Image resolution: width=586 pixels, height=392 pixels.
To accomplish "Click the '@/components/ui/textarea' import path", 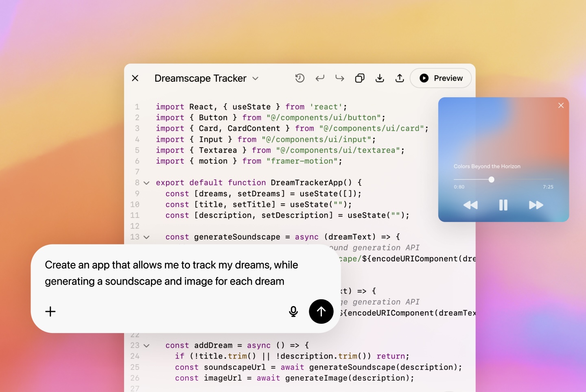I will [338, 150].
